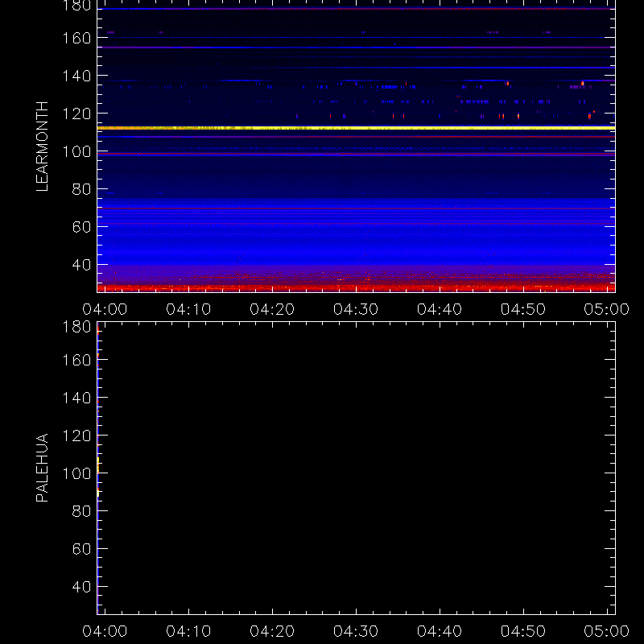644x644 pixels.
Task: Select the 120 tick label on LEARMONTH axis
Action: 76,114
